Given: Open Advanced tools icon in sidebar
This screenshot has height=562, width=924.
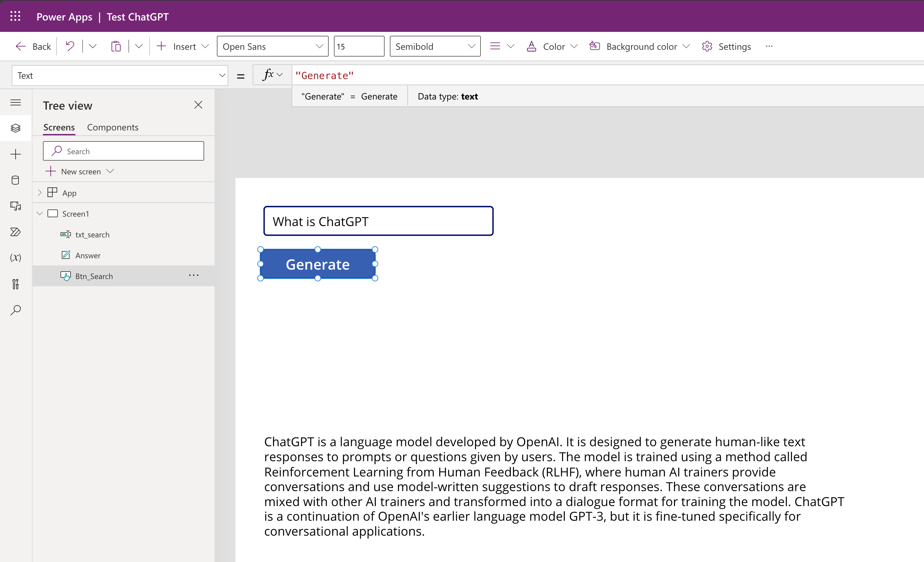Looking at the screenshot, I should click(x=15, y=284).
